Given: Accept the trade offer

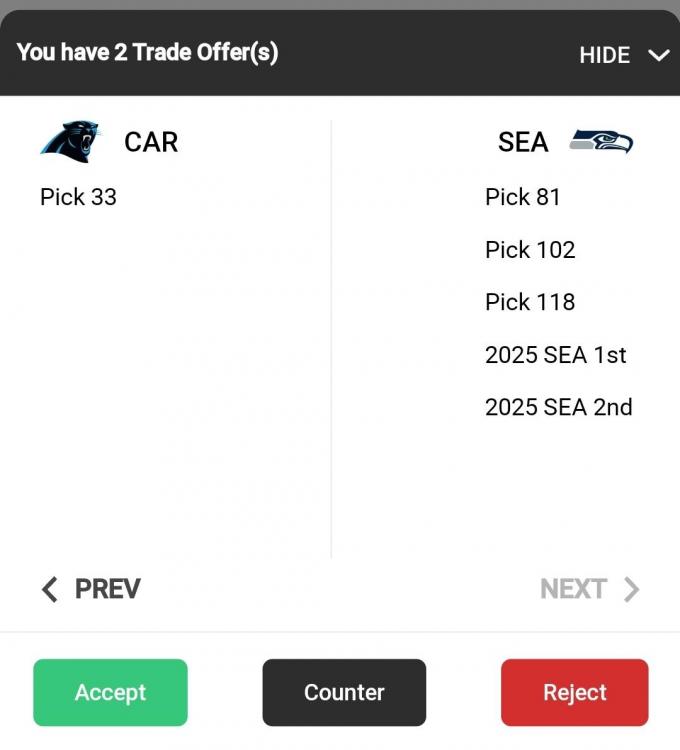Looking at the screenshot, I should (110, 692).
